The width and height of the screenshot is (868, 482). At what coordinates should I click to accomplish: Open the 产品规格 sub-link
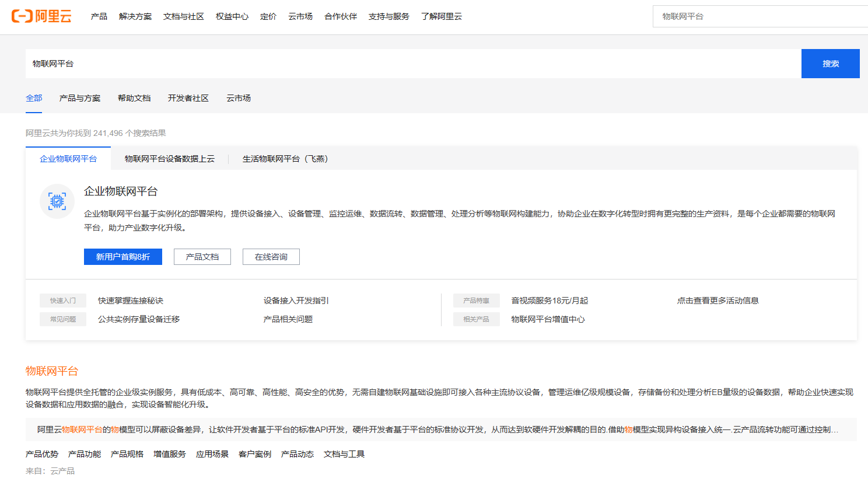(x=127, y=454)
